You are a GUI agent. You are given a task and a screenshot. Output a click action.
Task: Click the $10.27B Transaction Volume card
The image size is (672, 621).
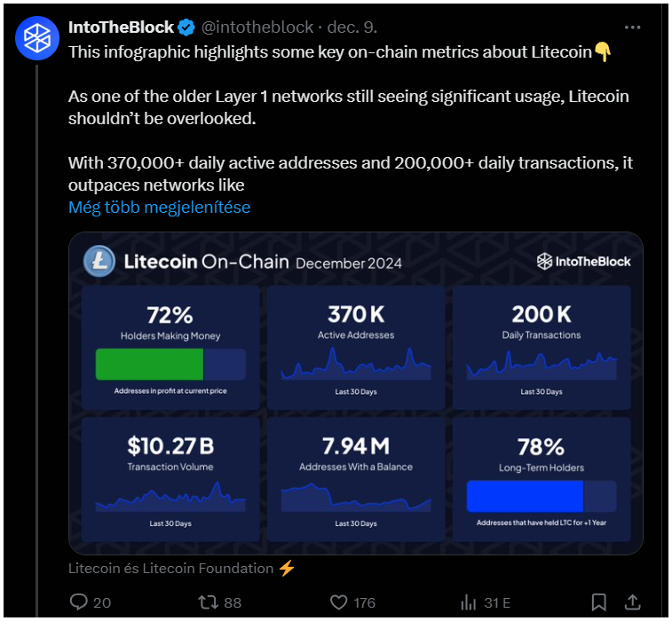[170, 480]
